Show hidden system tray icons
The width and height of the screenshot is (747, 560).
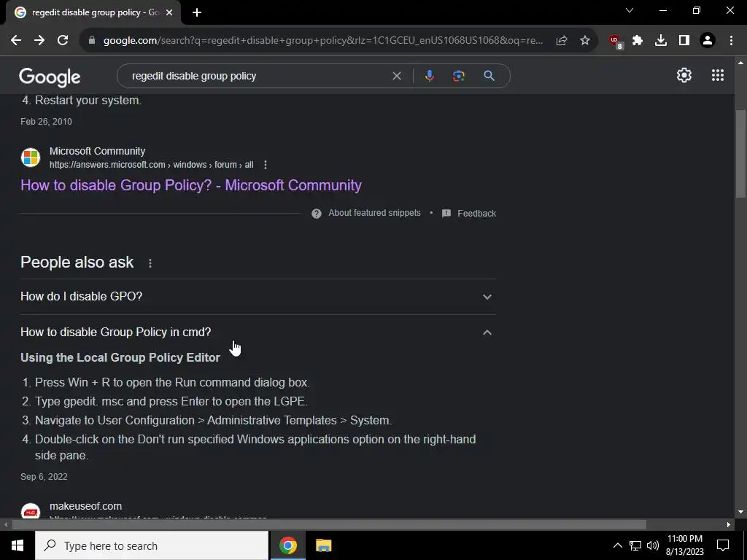click(x=617, y=545)
